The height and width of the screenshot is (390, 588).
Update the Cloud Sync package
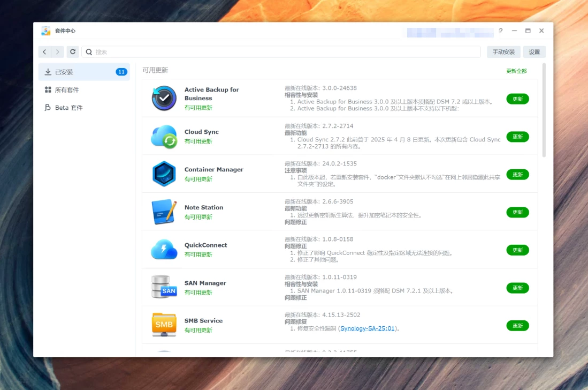tap(517, 137)
